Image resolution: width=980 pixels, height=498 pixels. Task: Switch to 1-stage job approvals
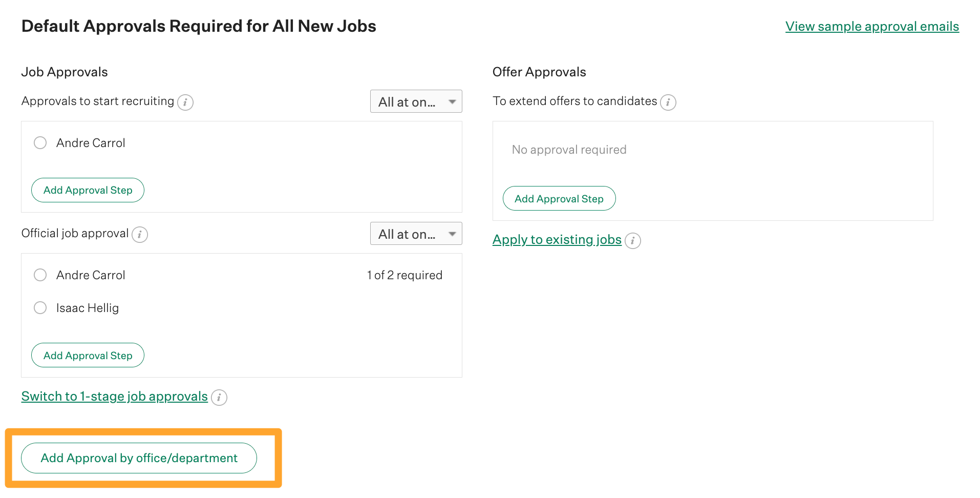coord(114,396)
